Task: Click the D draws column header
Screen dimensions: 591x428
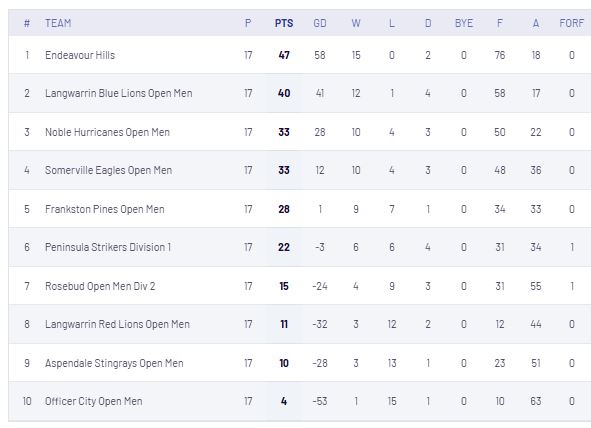Action: point(428,23)
